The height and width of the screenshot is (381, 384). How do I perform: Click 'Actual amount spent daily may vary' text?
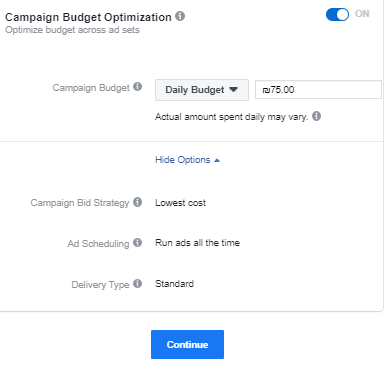[x=232, y=117]
